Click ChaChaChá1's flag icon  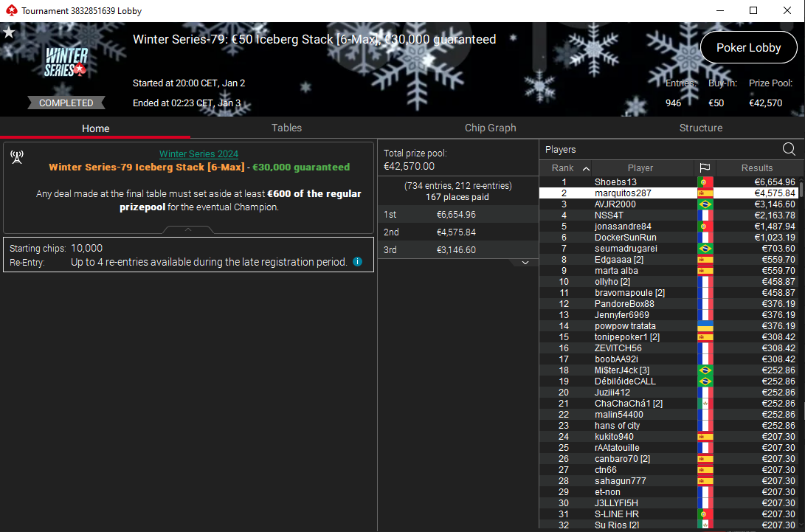[x=705, y=404]
